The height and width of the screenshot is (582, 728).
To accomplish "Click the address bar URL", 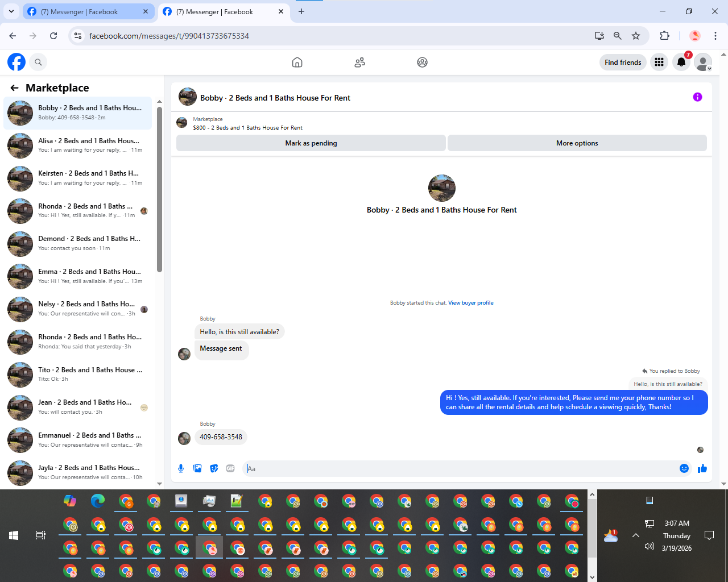I will [169, 36].
